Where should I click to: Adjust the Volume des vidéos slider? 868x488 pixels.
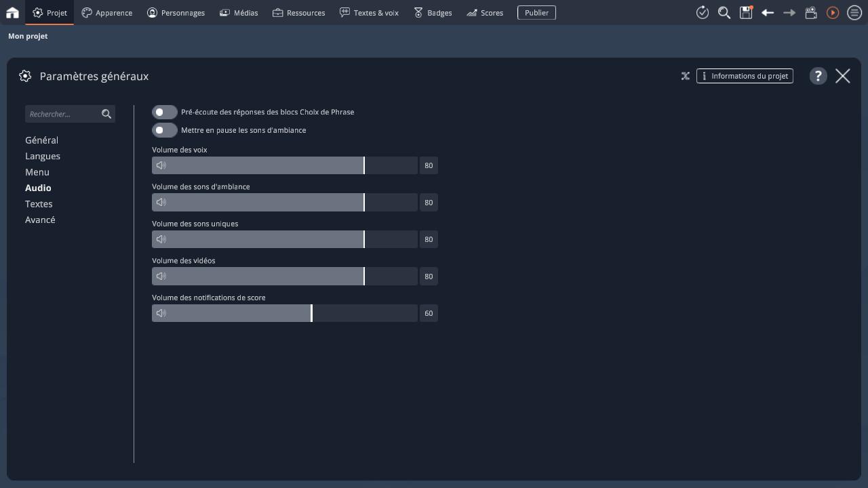click(x=285, y=276)
